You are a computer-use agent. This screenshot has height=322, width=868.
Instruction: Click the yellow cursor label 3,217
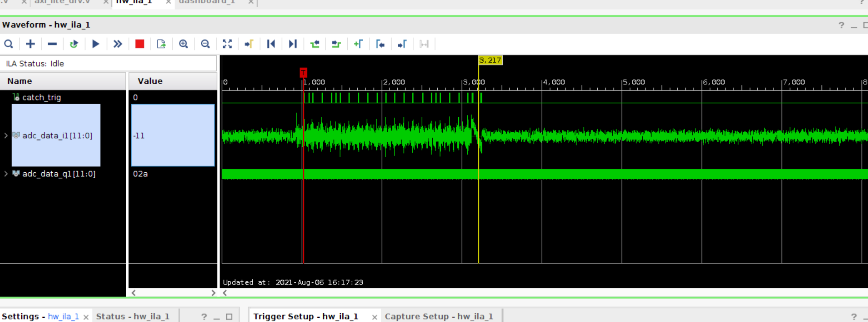(x=490, y=60)
